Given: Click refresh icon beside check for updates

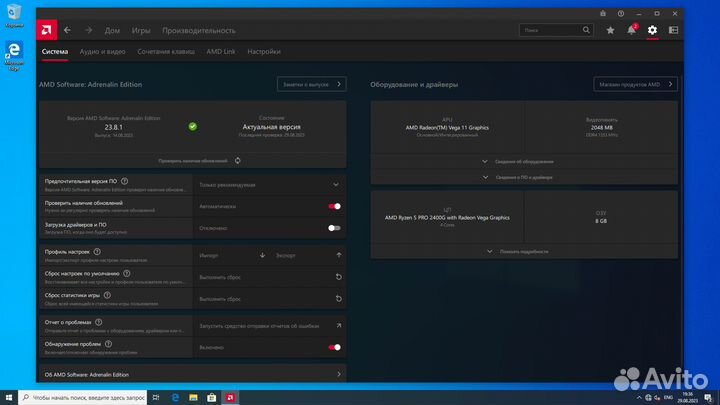Looking at the screenshot, I should pyautogui.click(x=237, y=161).
